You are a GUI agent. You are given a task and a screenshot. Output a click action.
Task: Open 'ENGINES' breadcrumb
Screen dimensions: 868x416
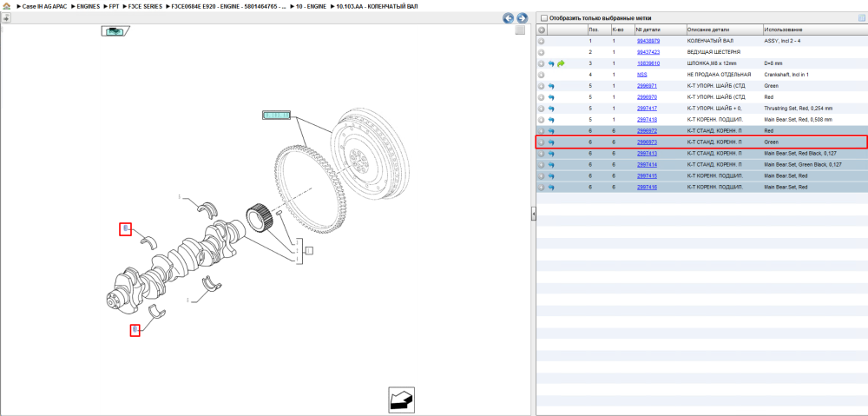[x=89, y=6]
